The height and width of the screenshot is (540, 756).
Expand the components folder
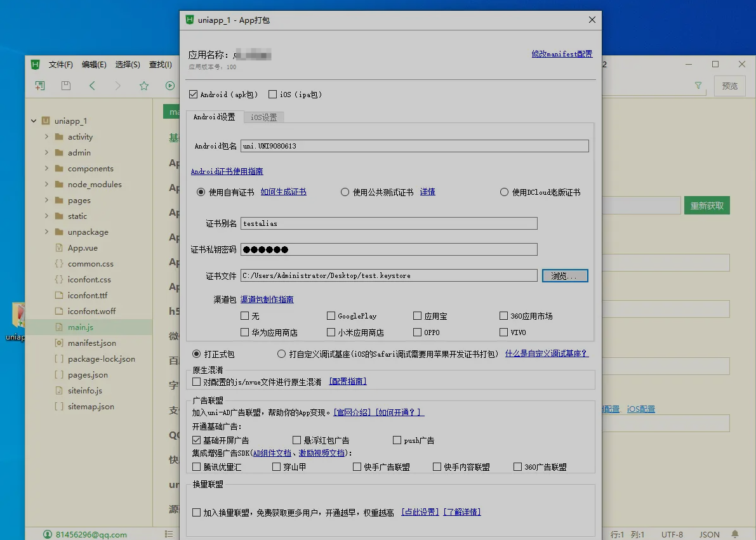coord(47,168)
